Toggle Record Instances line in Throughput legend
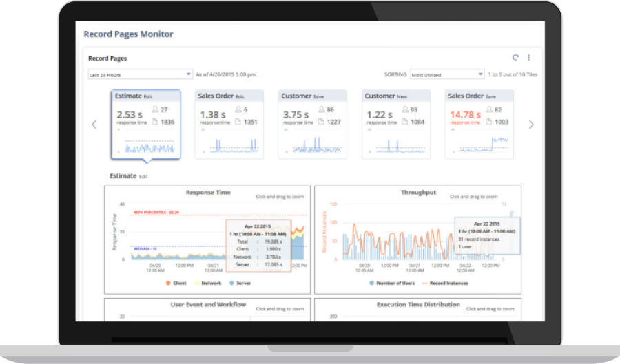 [447, 283]
